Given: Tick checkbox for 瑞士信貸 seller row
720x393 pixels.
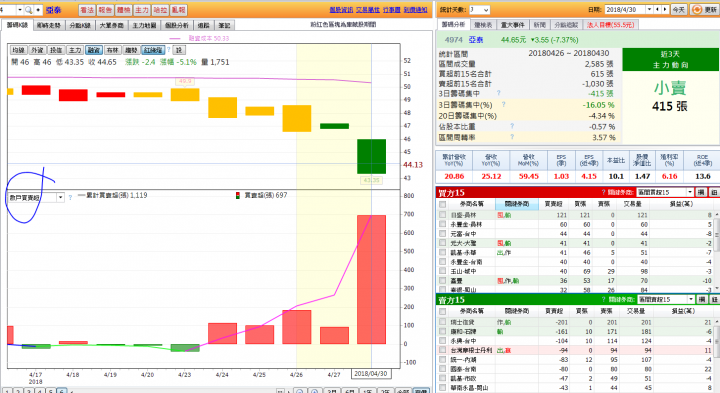Looking at the screenshot, I should tap(442, 322).
